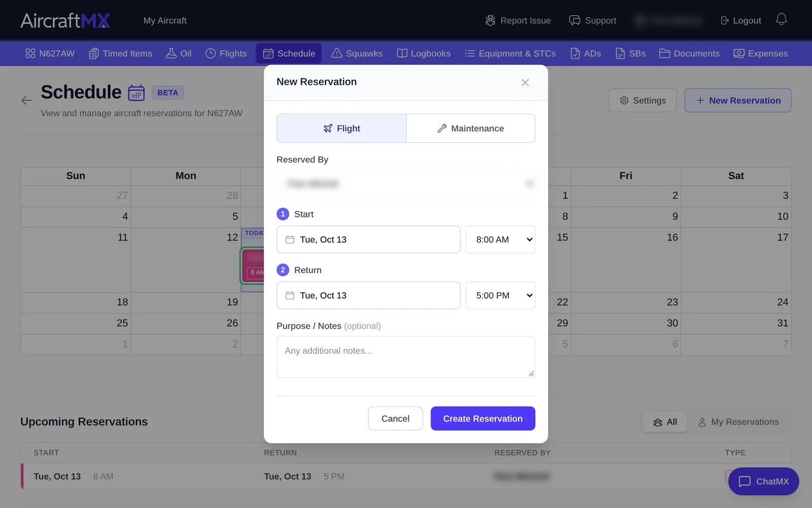Show All upcoming reservations
The image size is (812, 508).
pos(665,422)
